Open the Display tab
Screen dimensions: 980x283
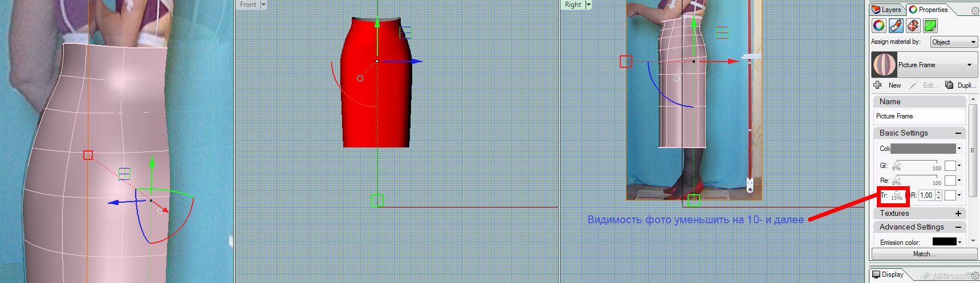tap(888, 274)
